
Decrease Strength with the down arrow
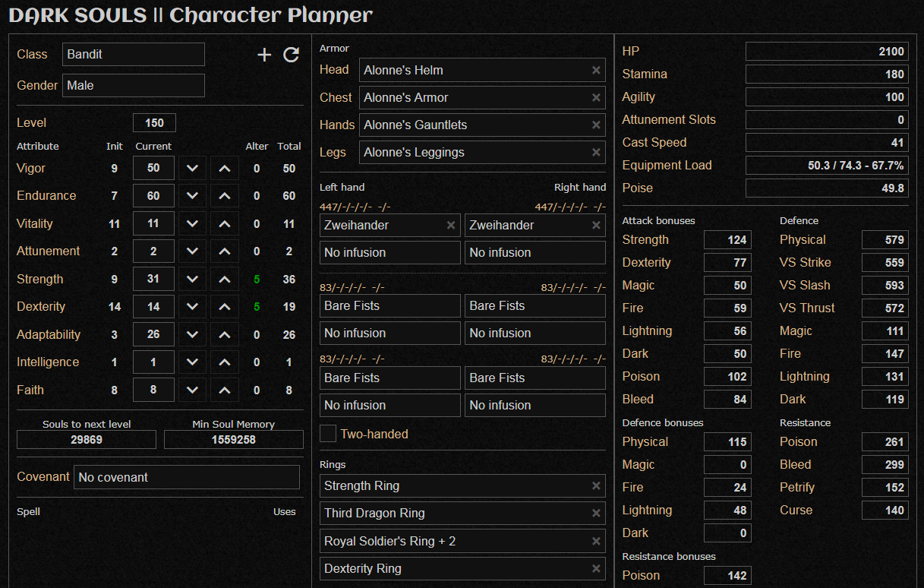[193, 280]
